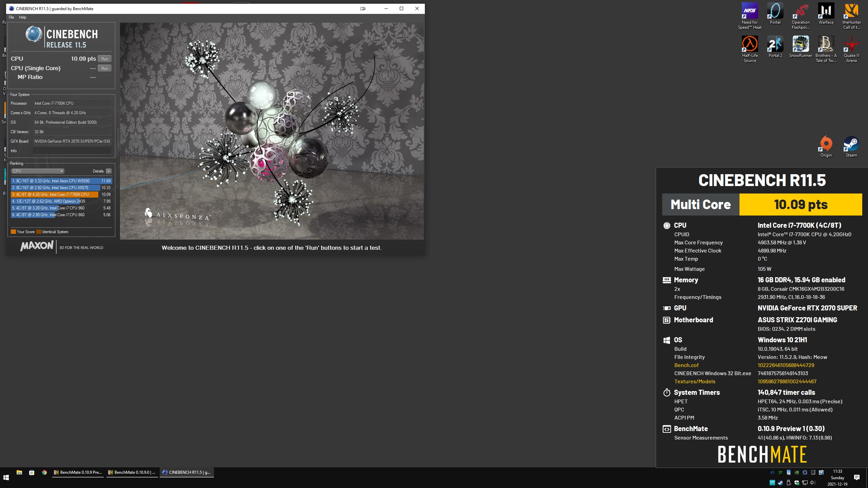The height and width of the screenshot is (488, 868).
Task: Open File Explorer from the taskbar
Action: (x=19, y=472)
